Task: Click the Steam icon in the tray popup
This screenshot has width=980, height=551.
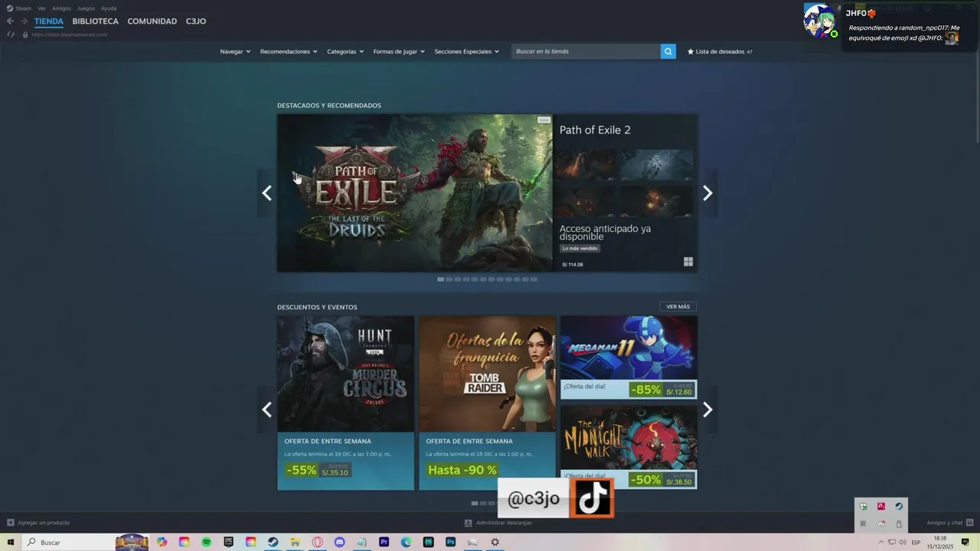Action: coord(899,506)
